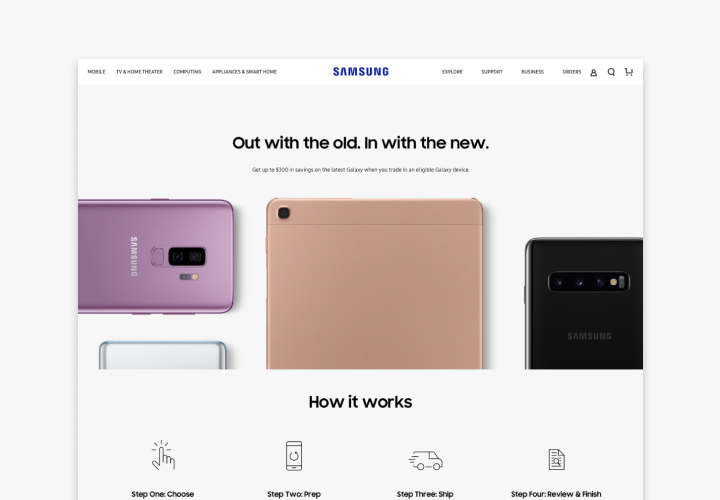Viewport: 720px width, 500px height.
Task: Go to home via Samsung logo
Action: tap(361, 72)
